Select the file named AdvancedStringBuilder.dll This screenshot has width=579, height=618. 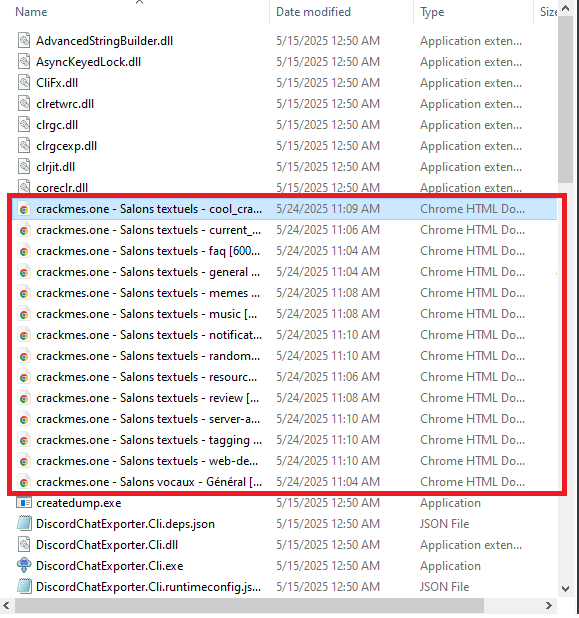click(x=104, y=41)
